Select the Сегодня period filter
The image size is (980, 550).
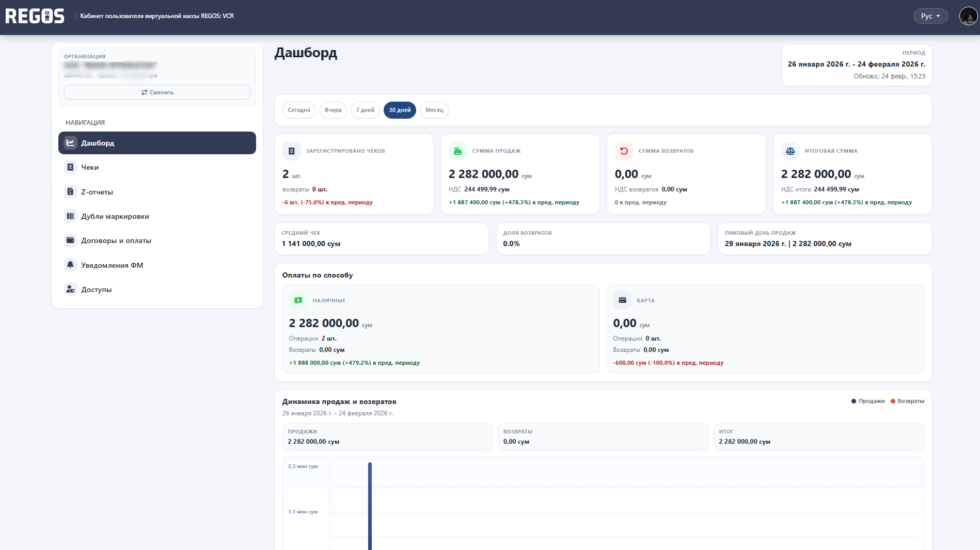click(298, 110)
